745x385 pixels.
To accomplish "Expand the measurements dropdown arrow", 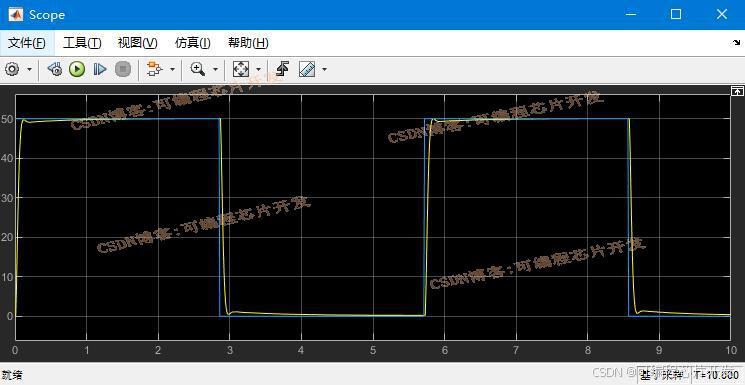I will [x=325, y=69].
